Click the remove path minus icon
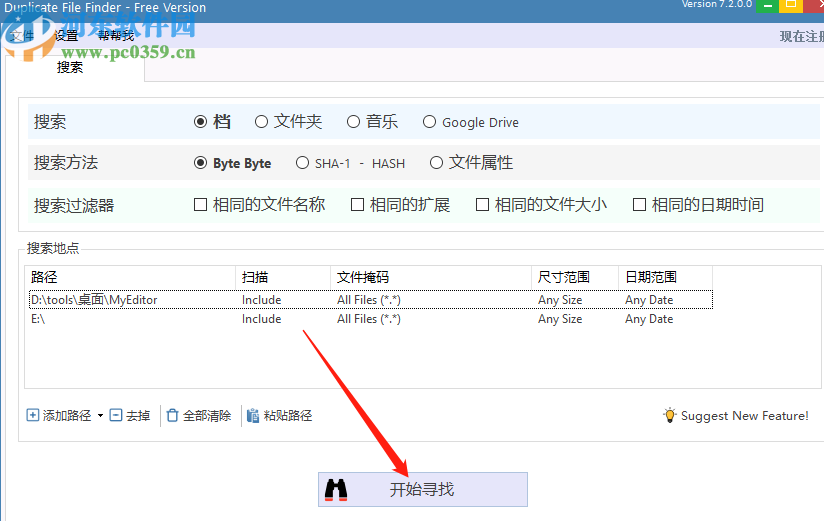This screenshot has width=824, height=521. (x=116, y=415)
